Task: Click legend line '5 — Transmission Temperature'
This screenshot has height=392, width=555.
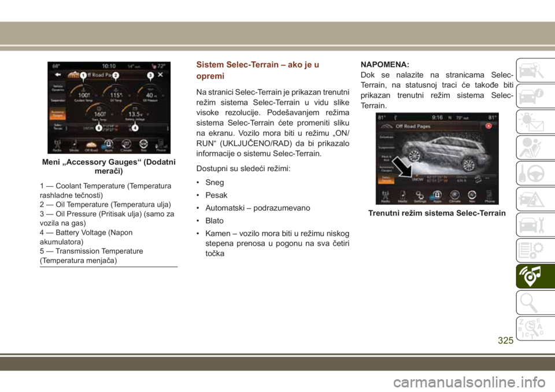Action: (91, 256)
